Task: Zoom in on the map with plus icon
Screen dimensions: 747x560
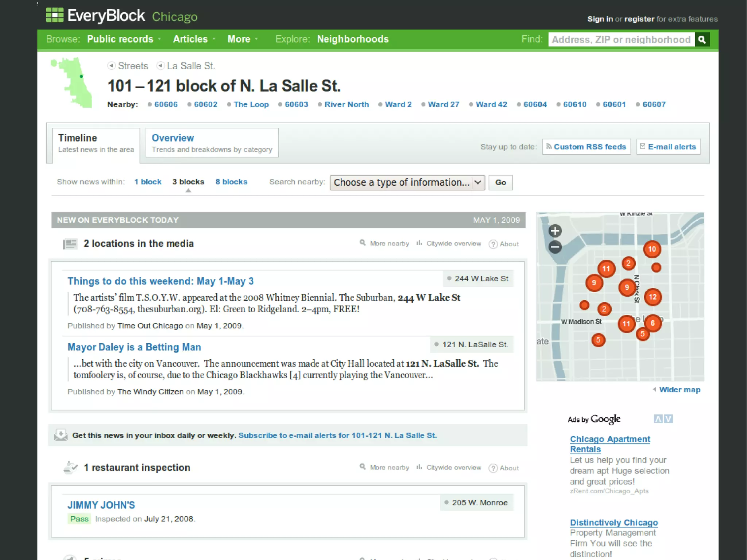Action: [x=555, y=231]
